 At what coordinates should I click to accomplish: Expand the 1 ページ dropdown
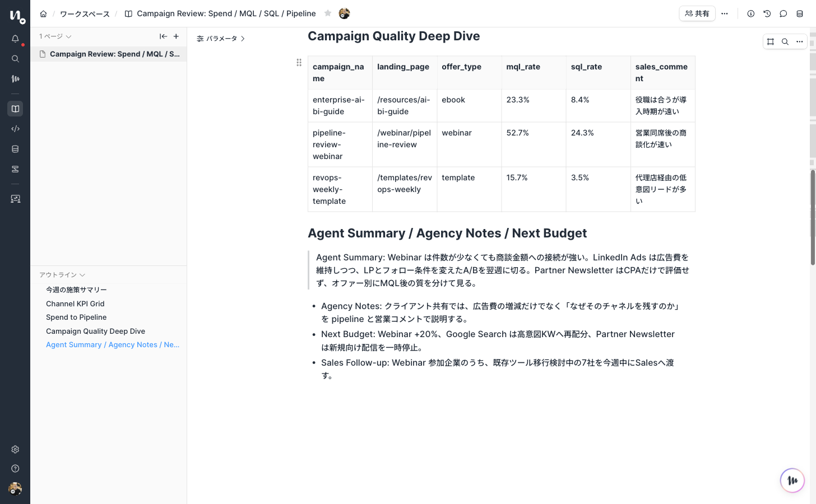(55, 36)
